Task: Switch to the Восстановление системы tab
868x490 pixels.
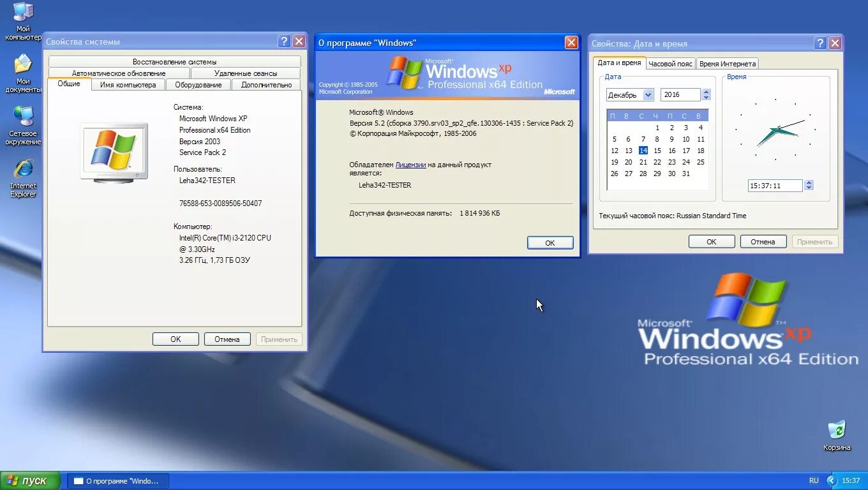Action: click(x=174, y=62)
